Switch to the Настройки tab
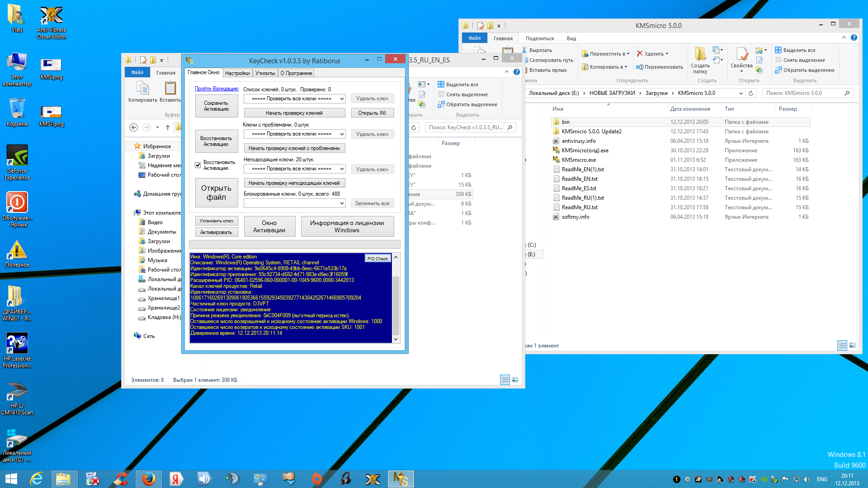Screen dimensions: 868x488 (237, 73)
